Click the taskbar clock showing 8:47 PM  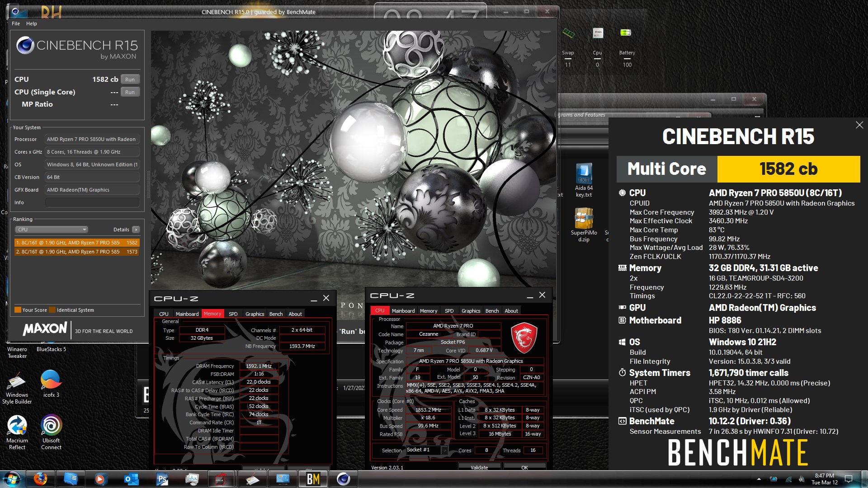click(825, 479)
